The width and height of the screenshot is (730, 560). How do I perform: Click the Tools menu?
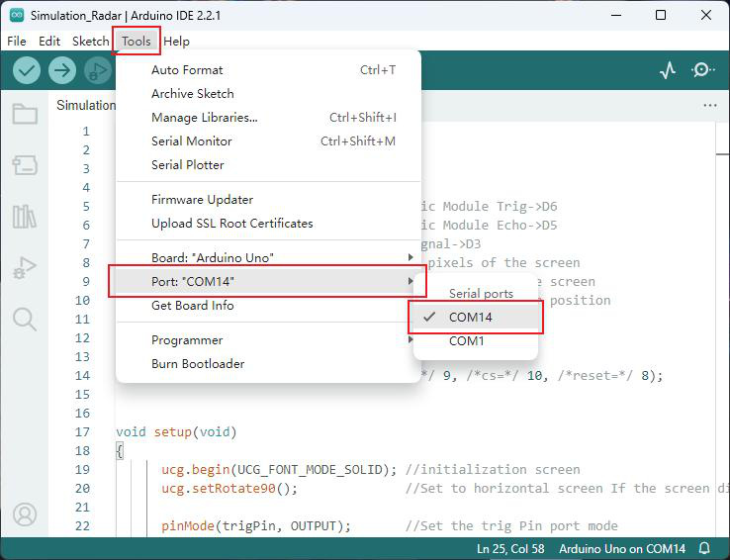[137, 41]
